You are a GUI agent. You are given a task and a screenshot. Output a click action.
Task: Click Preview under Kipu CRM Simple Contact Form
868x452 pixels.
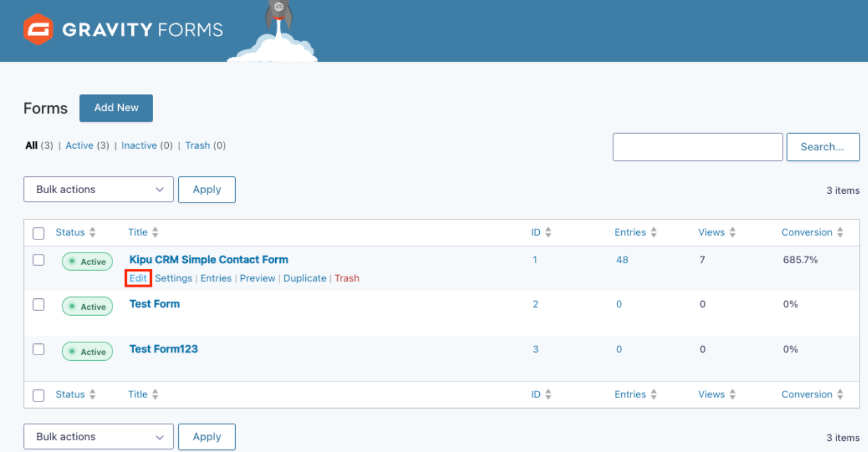click(257, 278)
